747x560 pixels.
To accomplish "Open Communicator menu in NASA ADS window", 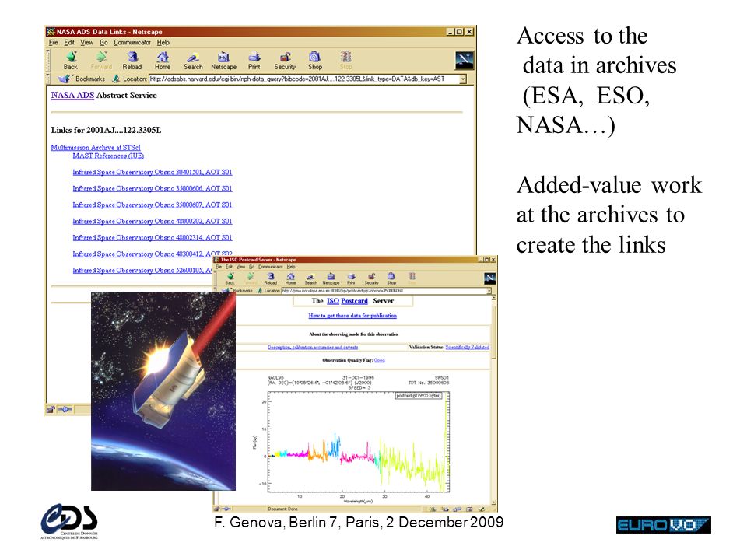I will tap(132, 42).
